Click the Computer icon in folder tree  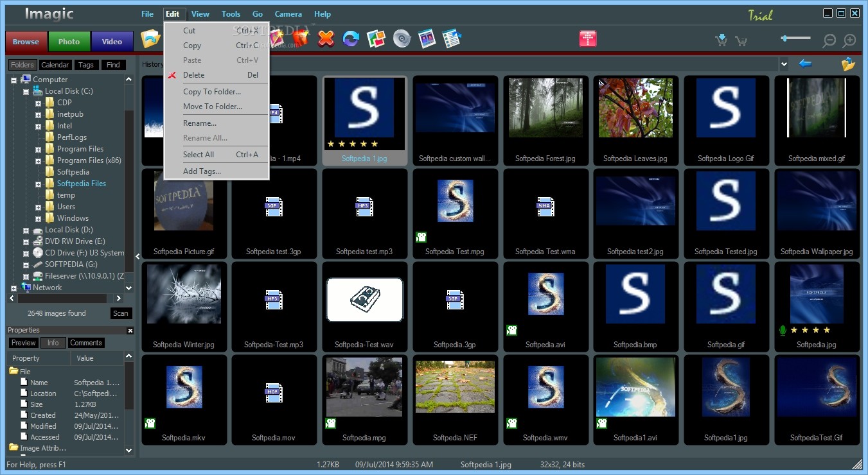click(x=26, y=79)
